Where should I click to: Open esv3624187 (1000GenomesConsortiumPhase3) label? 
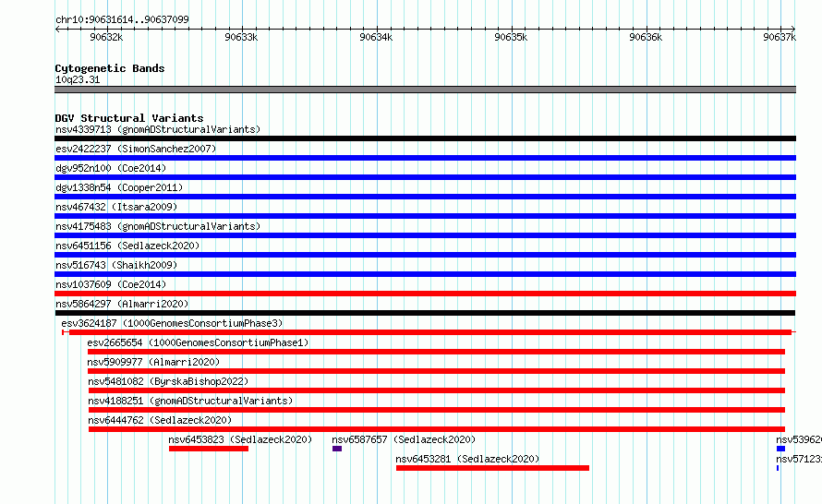tap(172, 323)
